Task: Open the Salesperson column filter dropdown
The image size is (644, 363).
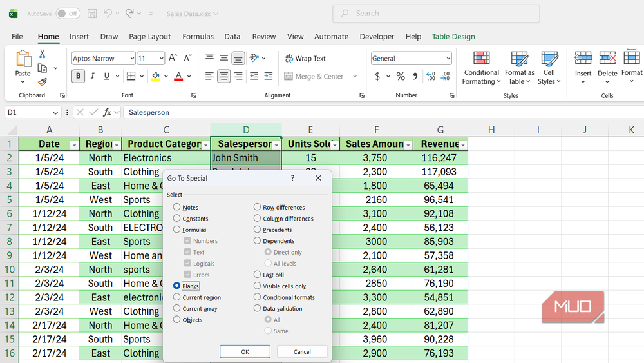Action: (276, 145)
